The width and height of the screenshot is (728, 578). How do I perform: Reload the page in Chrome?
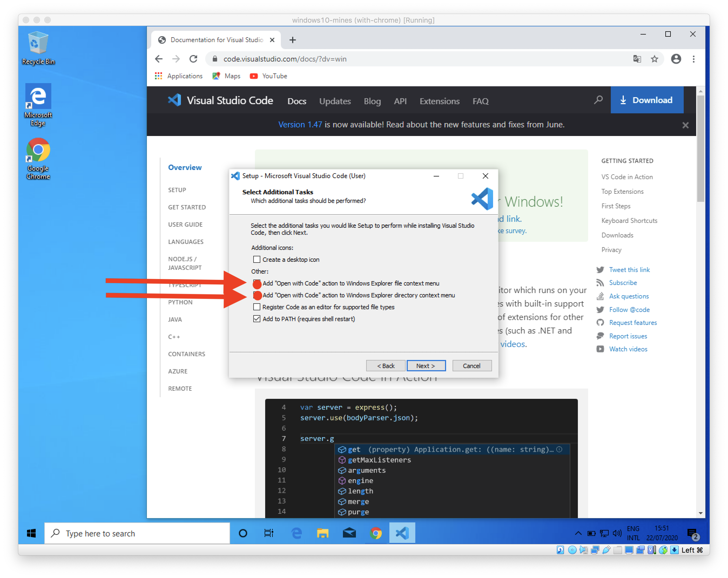click(x=194, y=59)
